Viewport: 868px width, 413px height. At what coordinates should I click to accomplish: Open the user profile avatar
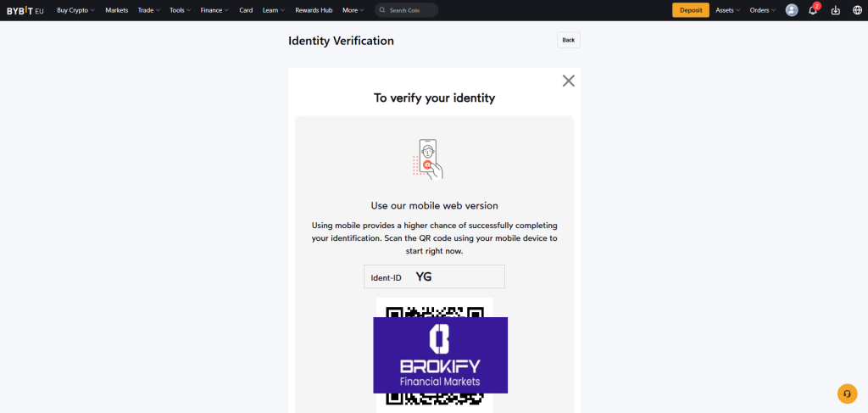click(x=792, y=10)
